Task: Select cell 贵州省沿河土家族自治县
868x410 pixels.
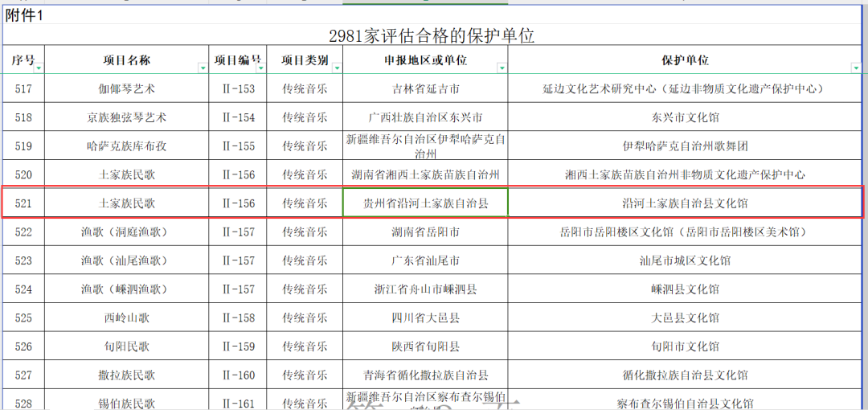Action: click(425, 203)
